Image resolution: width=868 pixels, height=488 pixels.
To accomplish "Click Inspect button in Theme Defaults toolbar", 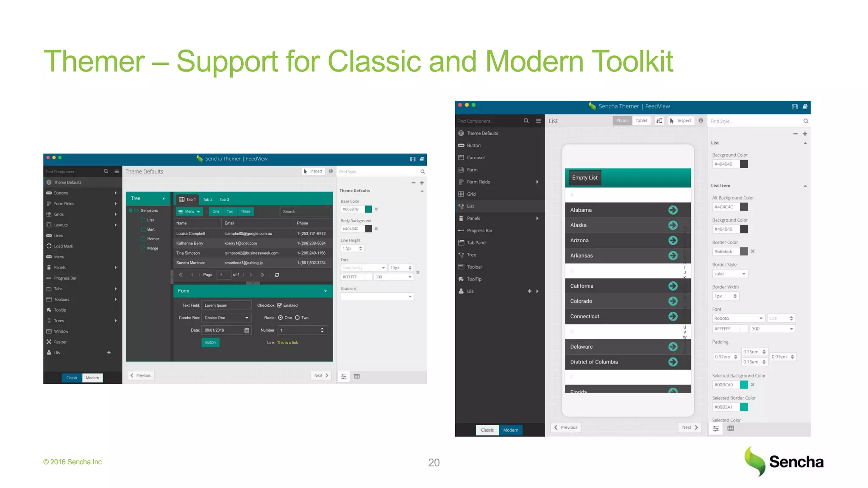I will [313, 172].
